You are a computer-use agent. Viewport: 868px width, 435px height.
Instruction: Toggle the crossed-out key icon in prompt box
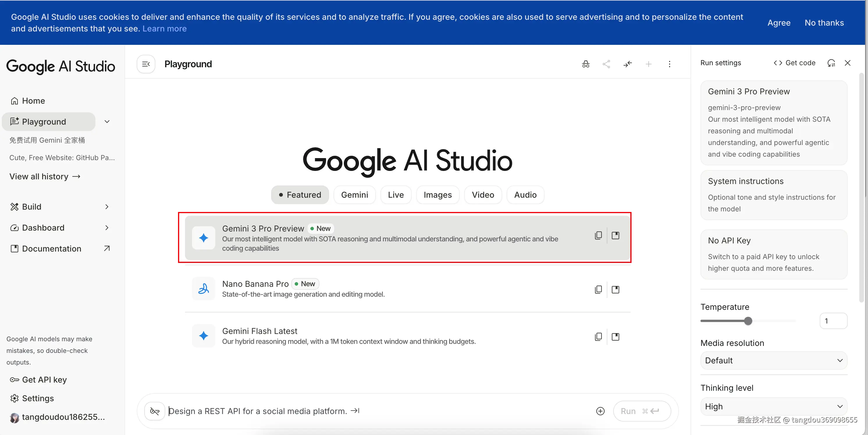155,411
